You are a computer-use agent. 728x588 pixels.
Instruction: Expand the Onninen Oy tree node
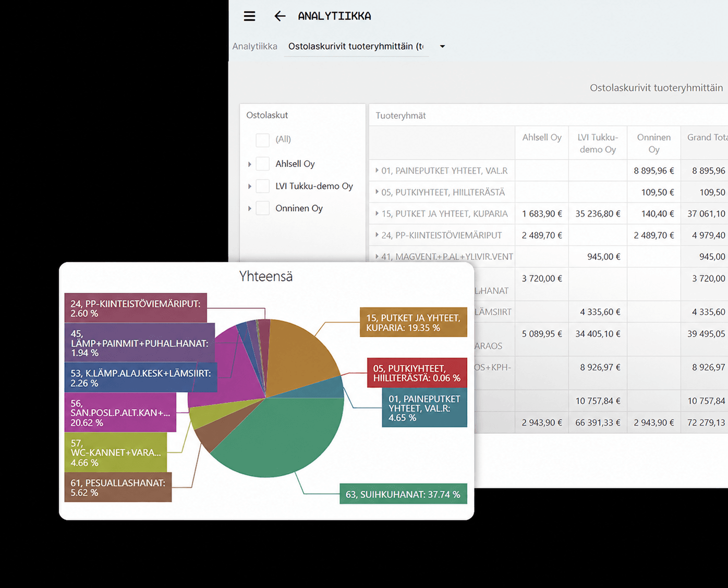pyautogui.click(x=249, y=209)
